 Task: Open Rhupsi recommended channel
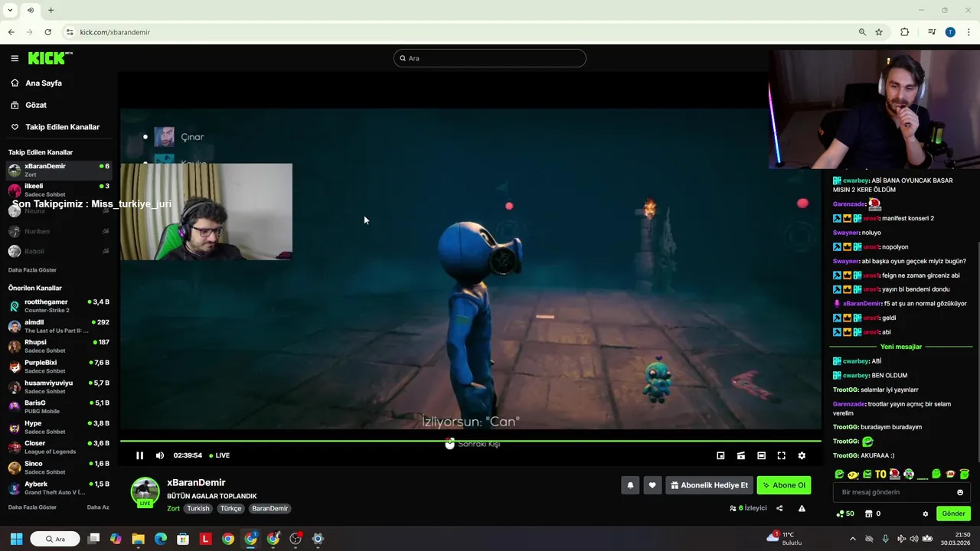coord(59,346)
